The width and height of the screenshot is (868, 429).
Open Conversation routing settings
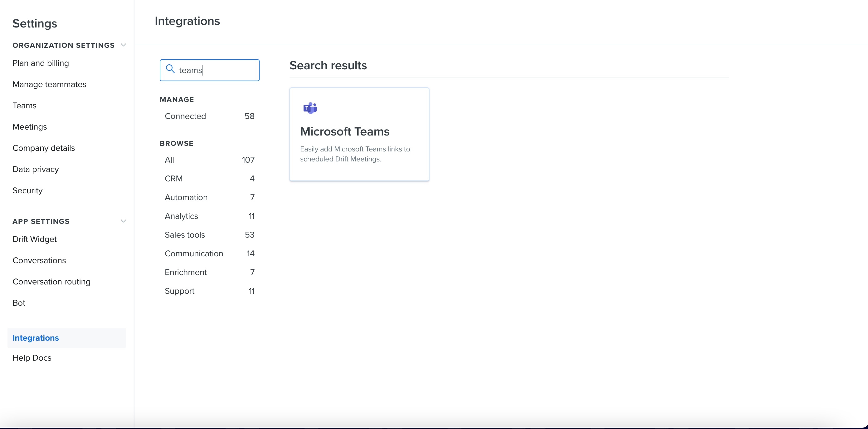(x=51, y=282)
